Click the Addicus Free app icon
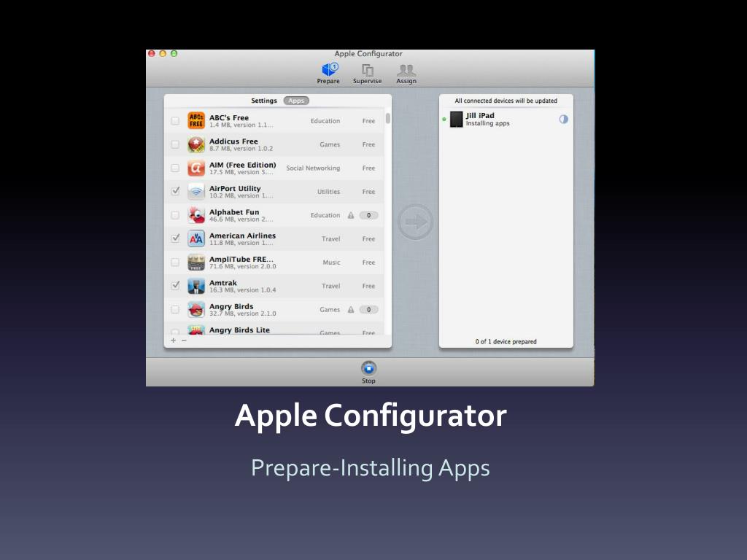 pyautogui.click(x=196, y=144)
